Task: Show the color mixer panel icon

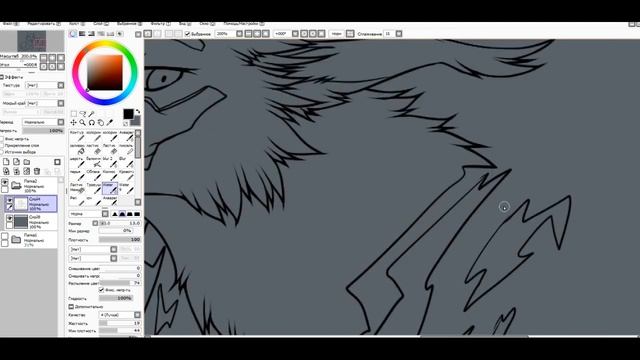Action: [101, 34]
